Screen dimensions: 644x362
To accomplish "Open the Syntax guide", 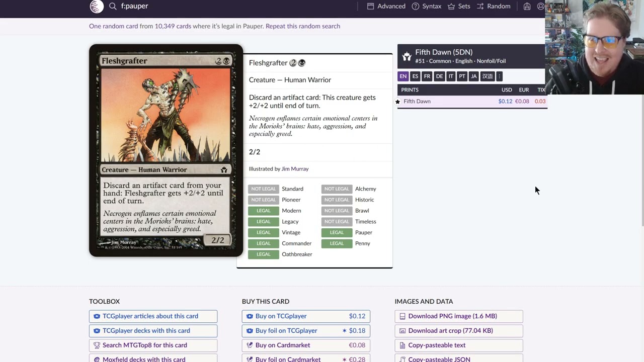I will coord(426,6).
